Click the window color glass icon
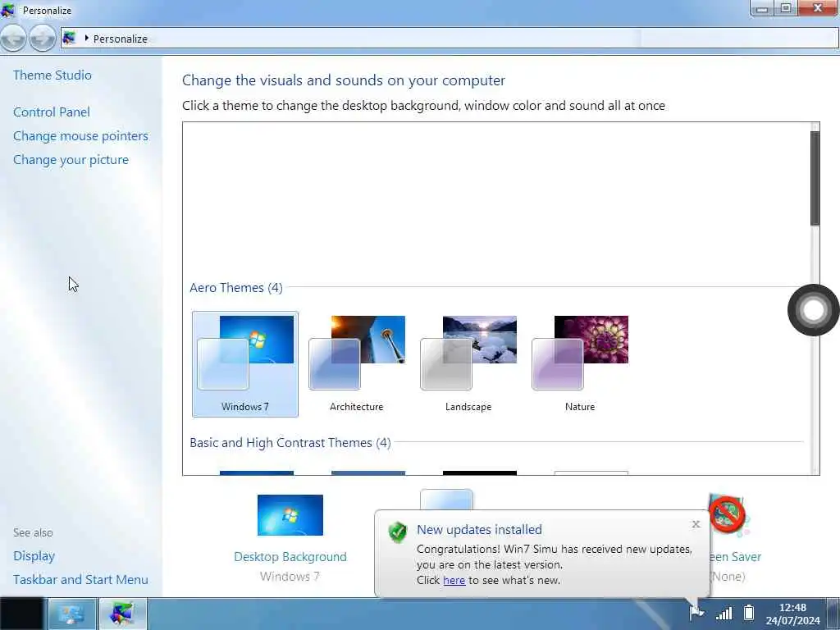840x630 pixels. [x=446, y=500]
